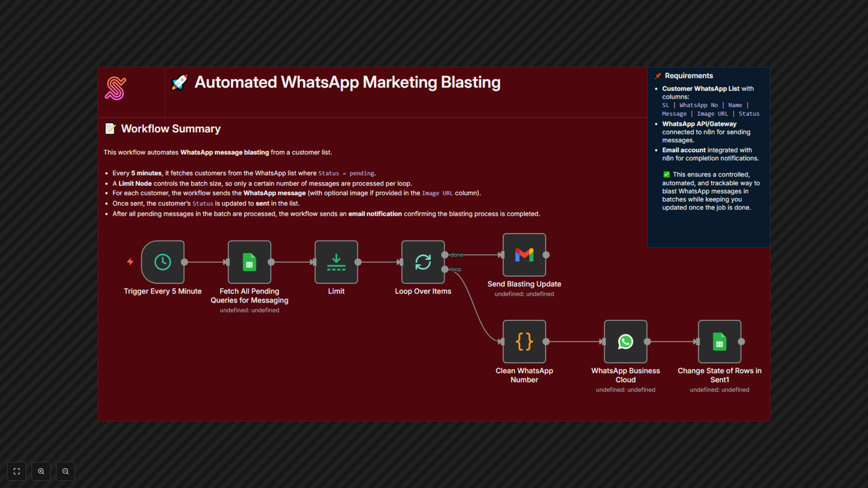Click the output connector of Fetch All Pending node
Viewport: 868px width, 488px height.
271,262
